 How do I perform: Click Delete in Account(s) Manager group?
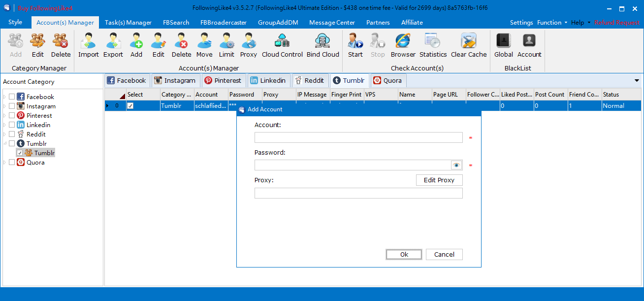181,45
